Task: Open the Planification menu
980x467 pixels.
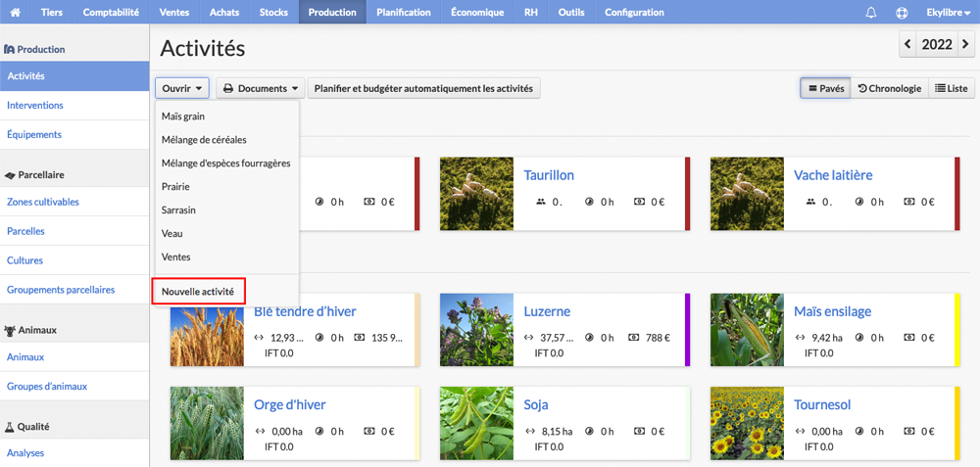Action: coord(404,12)
